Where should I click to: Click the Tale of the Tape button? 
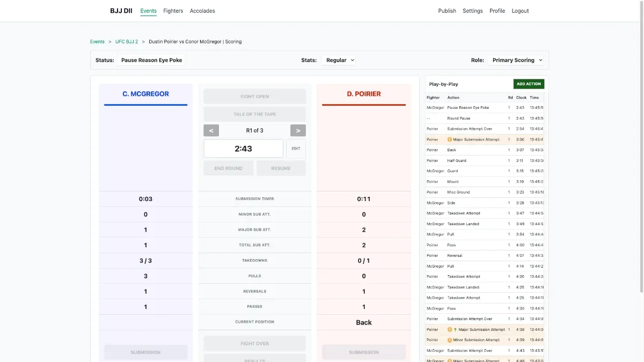[x=255, y=114]
